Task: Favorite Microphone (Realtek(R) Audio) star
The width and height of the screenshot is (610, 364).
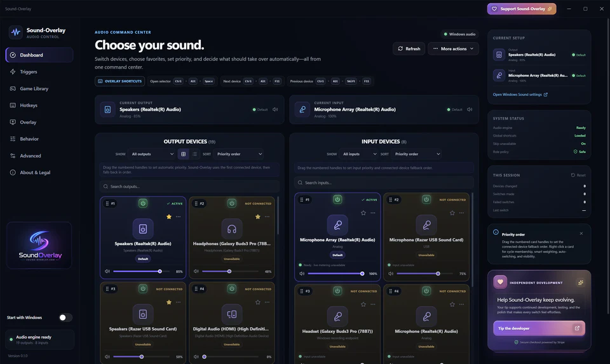Action: point(452,304)
